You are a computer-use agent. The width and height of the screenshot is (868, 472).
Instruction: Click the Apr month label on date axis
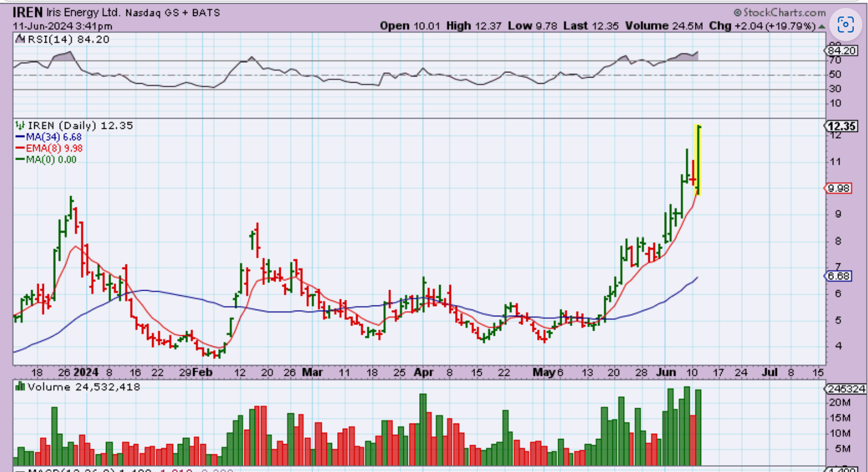click(423, 373)
